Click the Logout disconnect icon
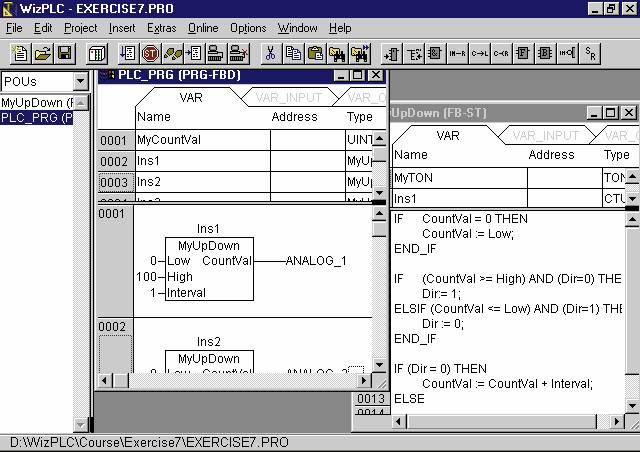The height and width of the screenshot is (452, 640). point(239,53)
